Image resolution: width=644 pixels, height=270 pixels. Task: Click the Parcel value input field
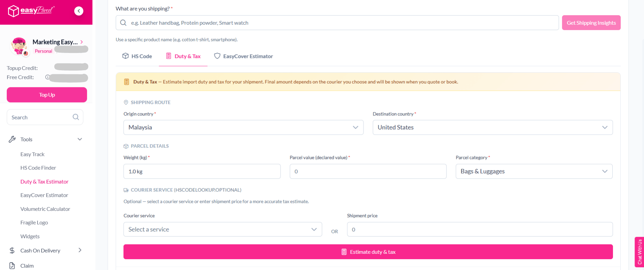(x=368, y=171)
